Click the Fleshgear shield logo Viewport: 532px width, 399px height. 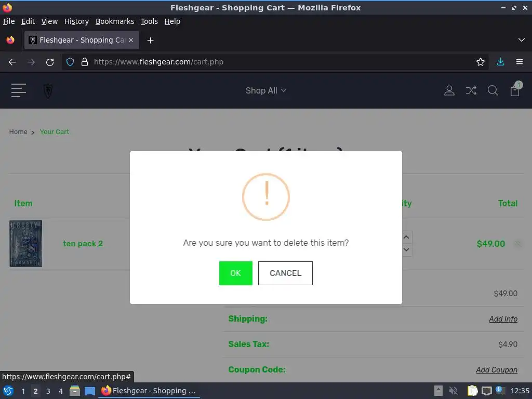tap(48, 90)
